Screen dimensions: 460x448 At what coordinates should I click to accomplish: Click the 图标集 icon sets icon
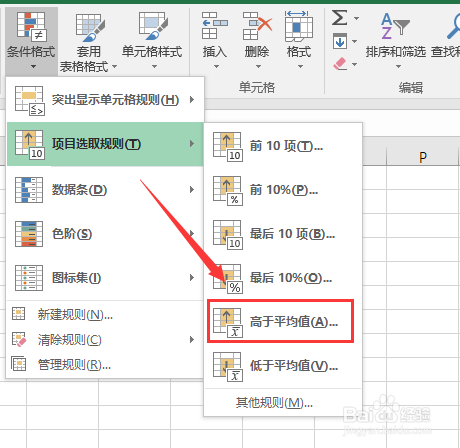(x=29, y=278)
